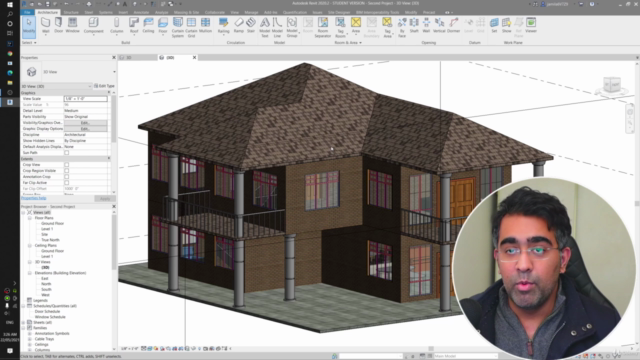Viewport: 640px width, 360px height.
Task: Select the Railing tool
Action: pyautogui.click(x=223, y=26)
